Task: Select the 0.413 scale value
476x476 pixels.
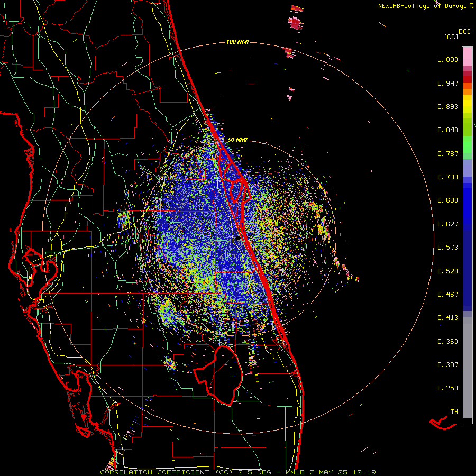Action: pos(448,318)
